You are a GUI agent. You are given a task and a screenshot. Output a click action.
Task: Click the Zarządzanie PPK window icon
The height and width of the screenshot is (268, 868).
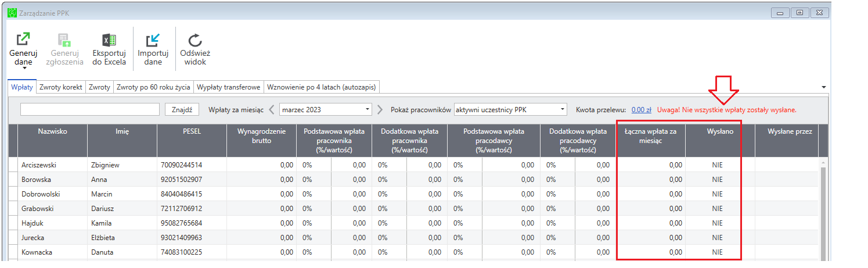click(11, 13)
